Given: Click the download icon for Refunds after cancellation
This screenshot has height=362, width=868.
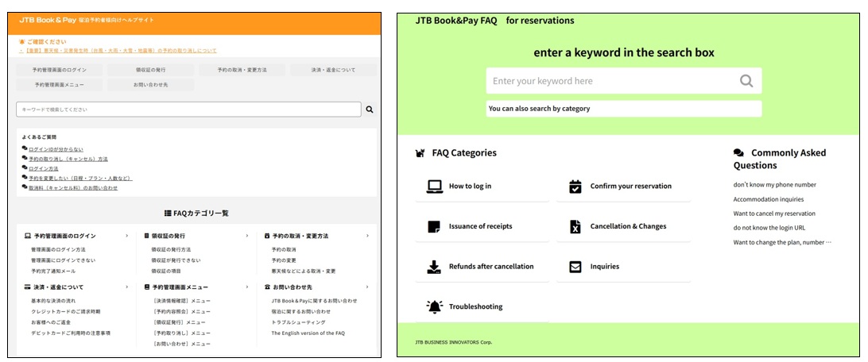Looking at the screenshot, I should point(434,267).
